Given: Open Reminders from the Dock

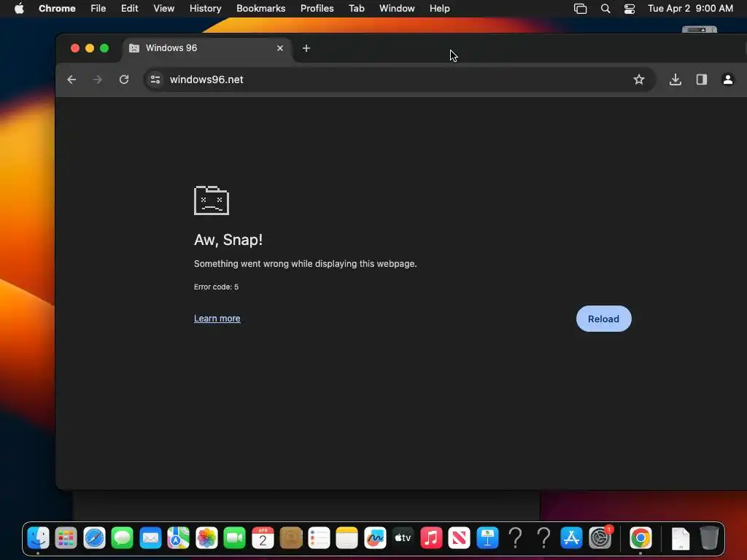Looking at the screenshot, I should (319, 538).
